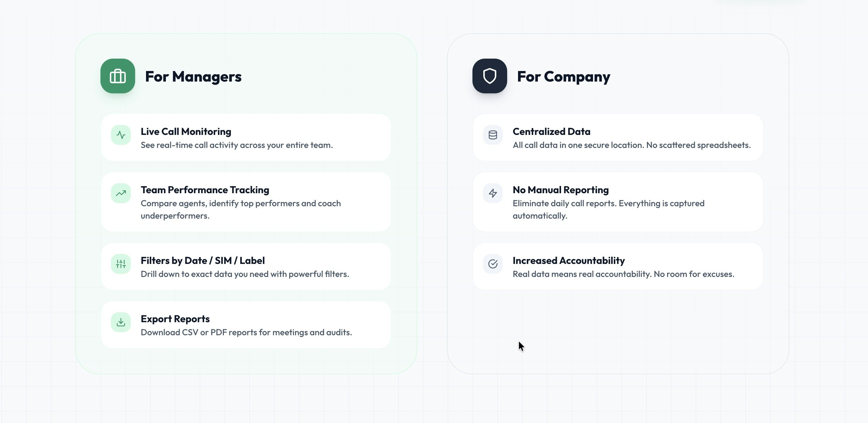
Task: Click the lightning icon for No Manual Reporting
Action: pos(492,193)
